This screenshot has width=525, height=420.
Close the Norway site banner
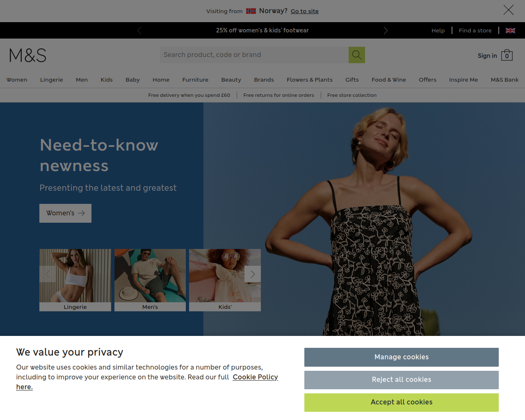click(509, 10)
